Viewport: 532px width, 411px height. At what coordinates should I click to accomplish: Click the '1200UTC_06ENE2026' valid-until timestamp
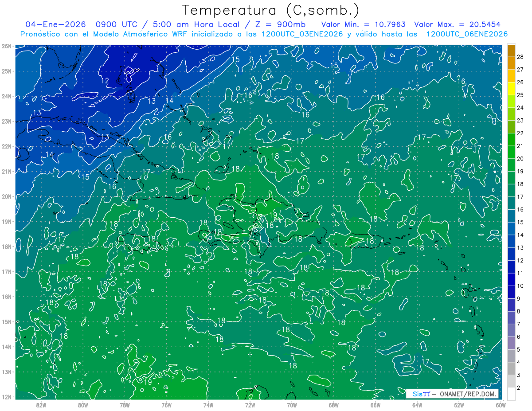pyautogui.click(x=467, y=34)
